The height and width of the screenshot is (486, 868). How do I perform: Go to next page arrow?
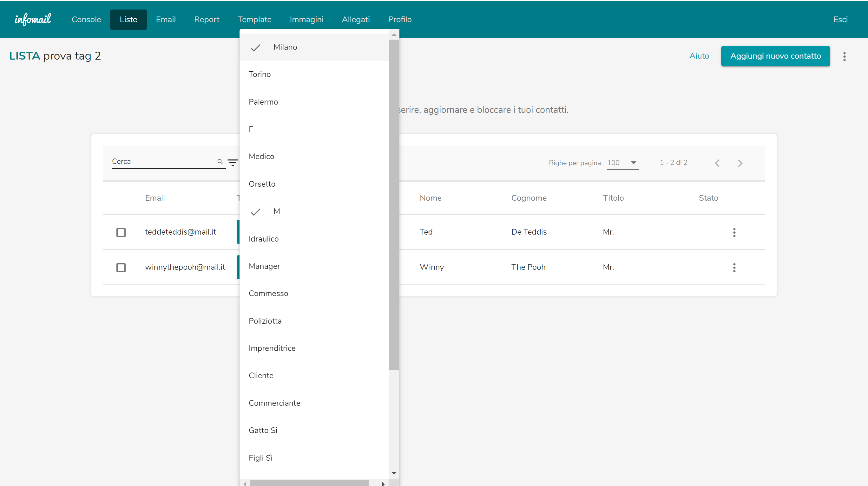(x=740, y=163)
